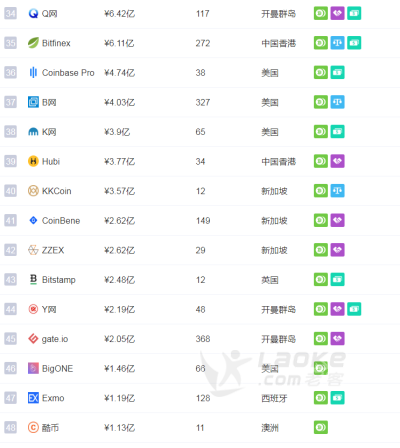Select the rank badge 34

[10, 14]
